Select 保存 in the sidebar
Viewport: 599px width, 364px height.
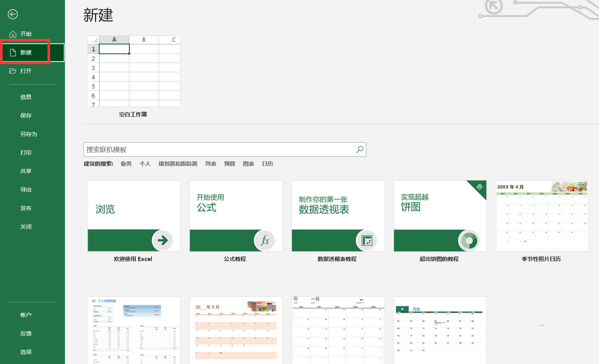coord(26,115)
